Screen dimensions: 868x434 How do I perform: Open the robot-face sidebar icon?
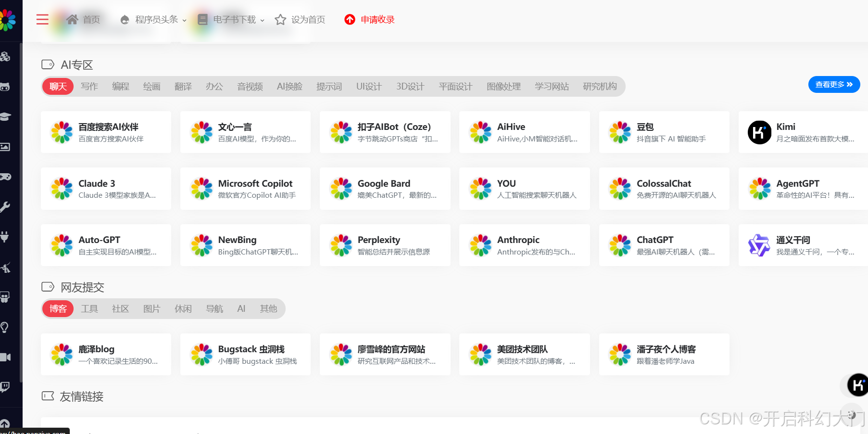tap(5, 87)
